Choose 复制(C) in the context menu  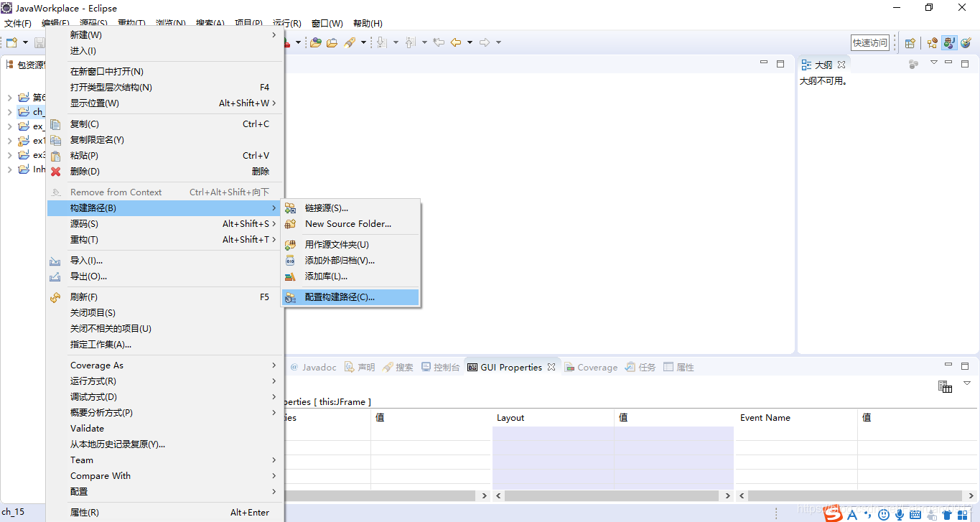pyautogui.click(x=165, y=124)
